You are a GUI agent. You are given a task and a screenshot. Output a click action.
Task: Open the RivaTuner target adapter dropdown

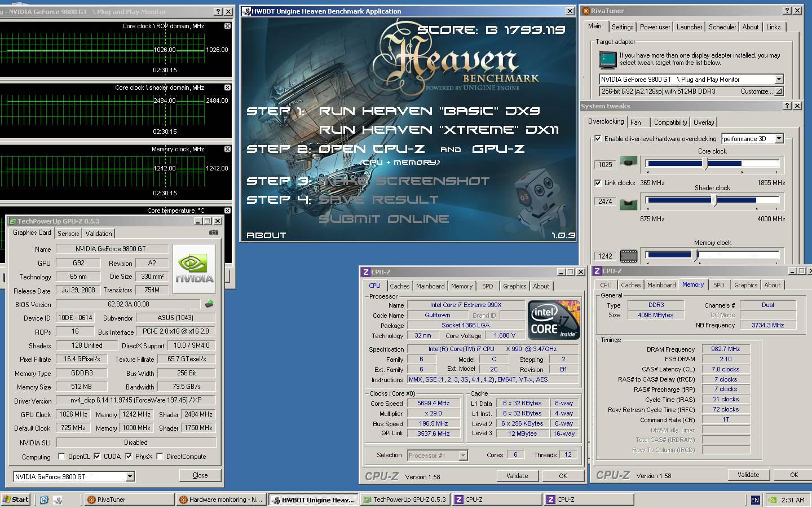click(x=779, y=80)
